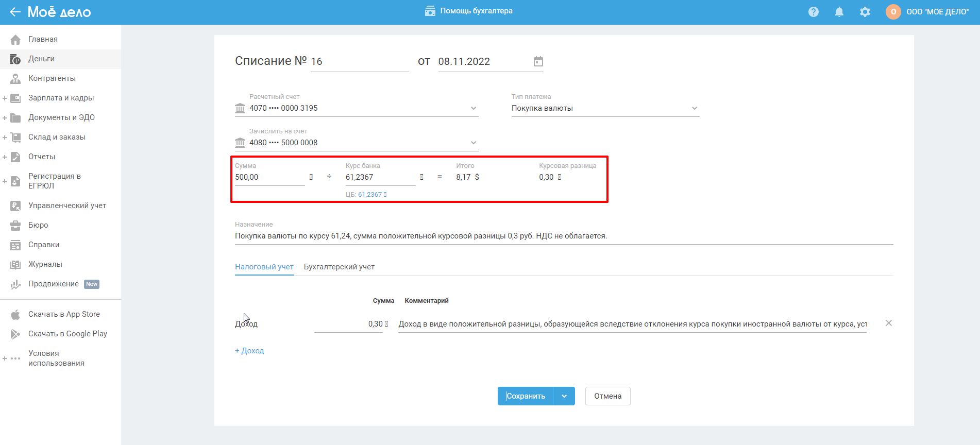Click the Отчеты sidebar icon
This screenshot has width=980, height=445.
(15, 157)
